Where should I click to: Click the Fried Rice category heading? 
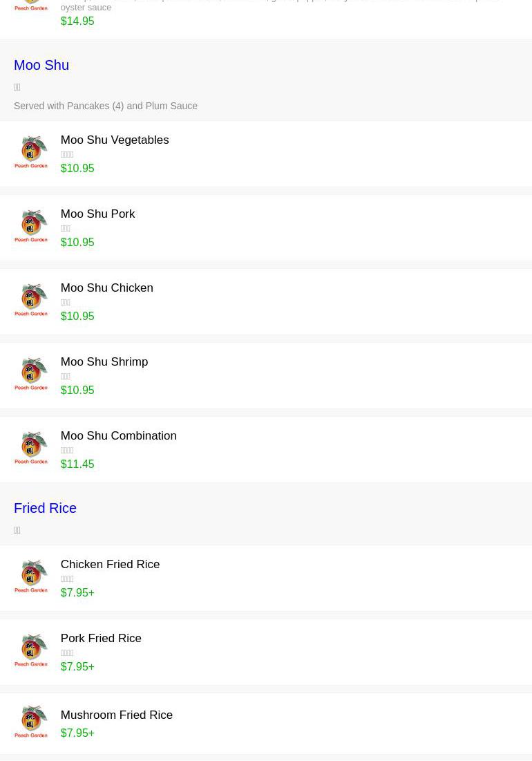pyautogui.click(x=45, y=508)
